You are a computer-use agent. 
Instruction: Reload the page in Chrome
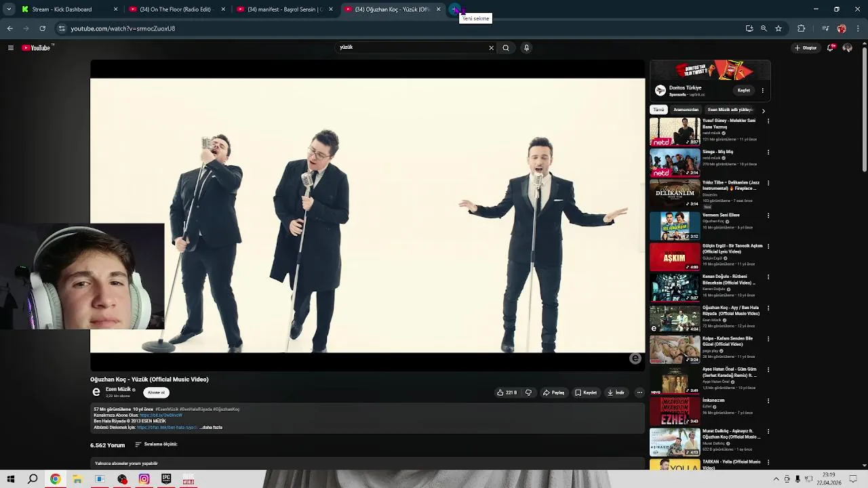[x=42, y=28]
